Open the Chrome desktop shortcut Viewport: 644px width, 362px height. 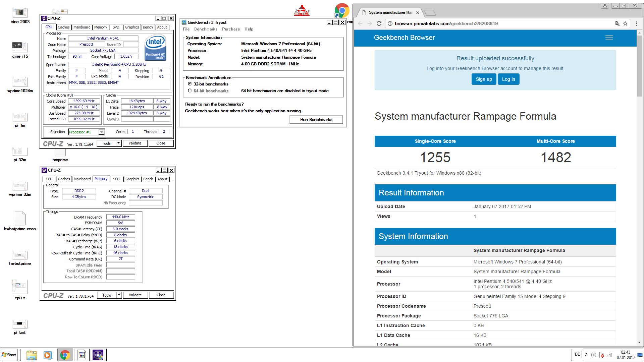coord(342,11)
